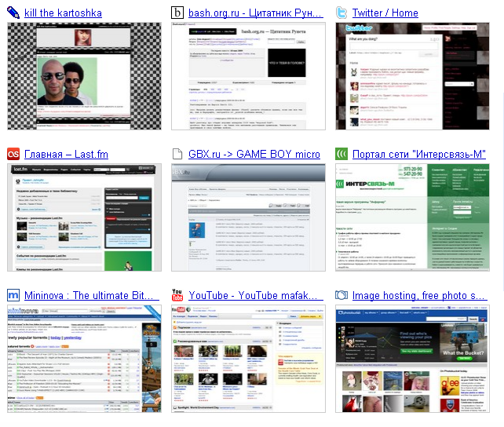This screenshot has height=427, width=504.
Task: Click the Photobucket camera favicon
Action: [x=341, y=295]
